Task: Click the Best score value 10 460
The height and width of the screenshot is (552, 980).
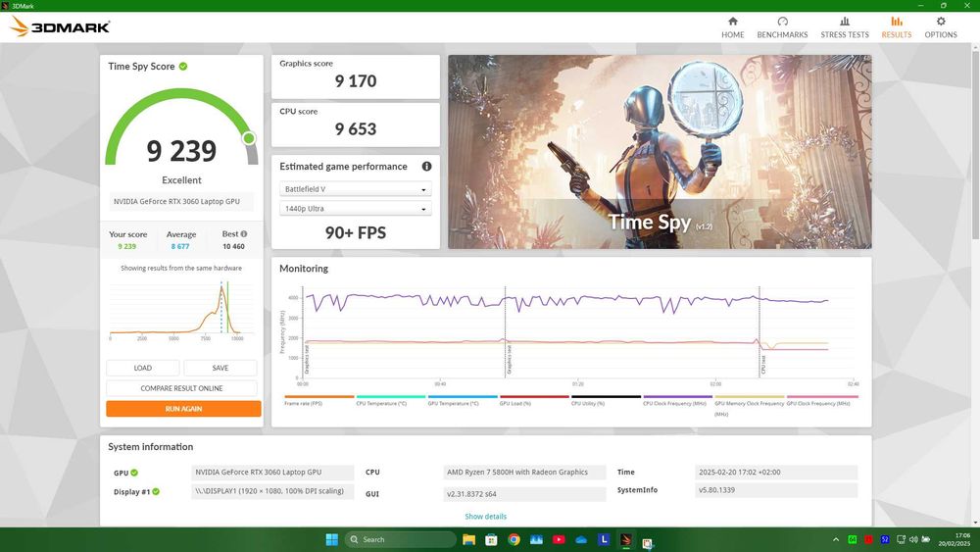Action: (x=234, y=246)
